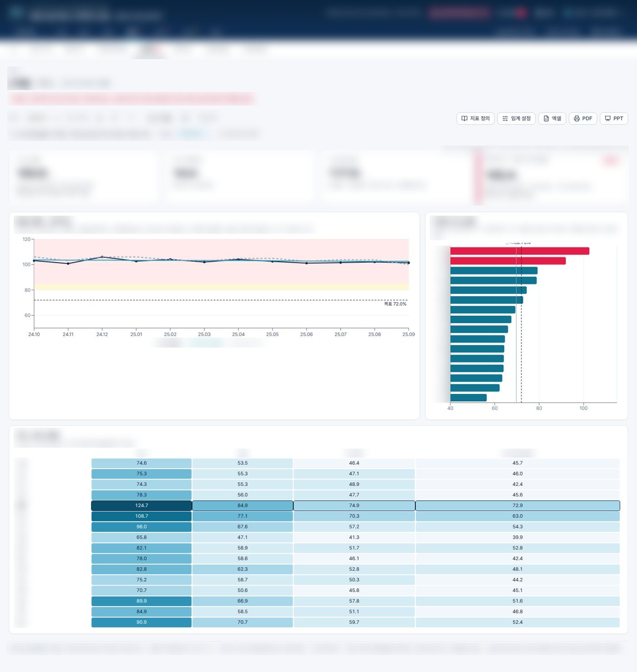This screenshot has width=637, height=672.
Task: Select heatmap cell with value 63.0
Action: tap(517, 516)
